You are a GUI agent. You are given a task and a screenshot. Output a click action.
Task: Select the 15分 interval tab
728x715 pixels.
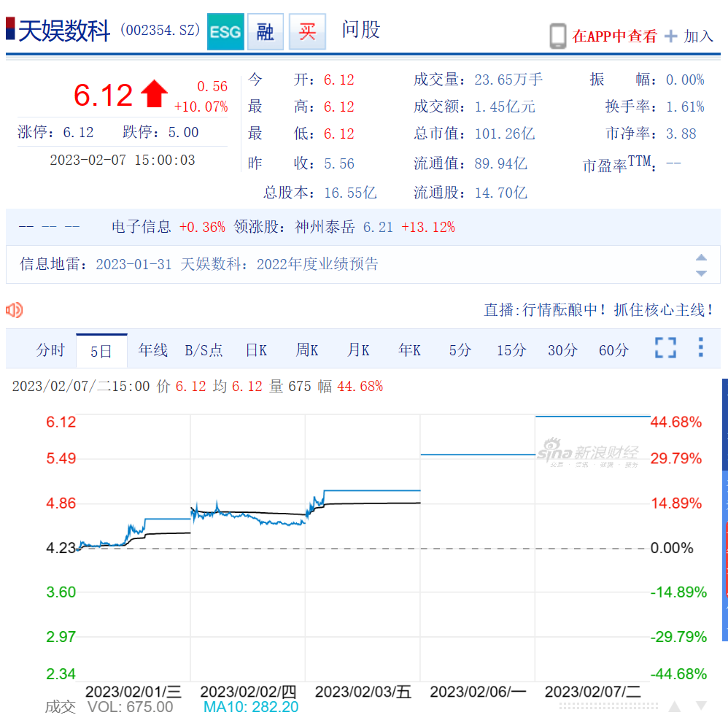click(x=511, y=350)
